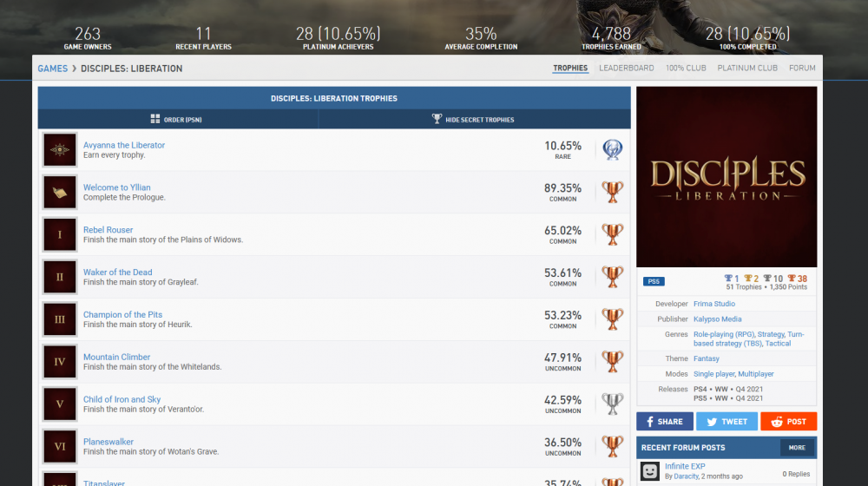Open the Platinum Club tab
The width and height of the screenshot is (868, 486).
point(747,69)
